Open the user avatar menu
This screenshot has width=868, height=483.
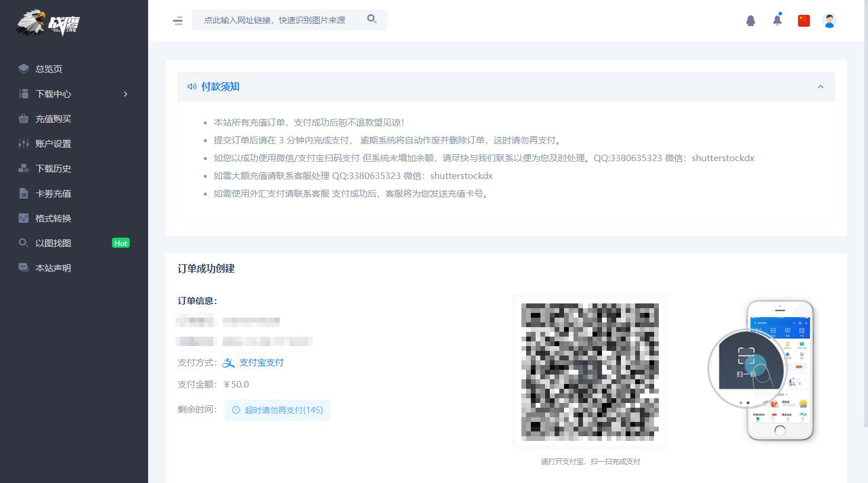tap(829, 21)
